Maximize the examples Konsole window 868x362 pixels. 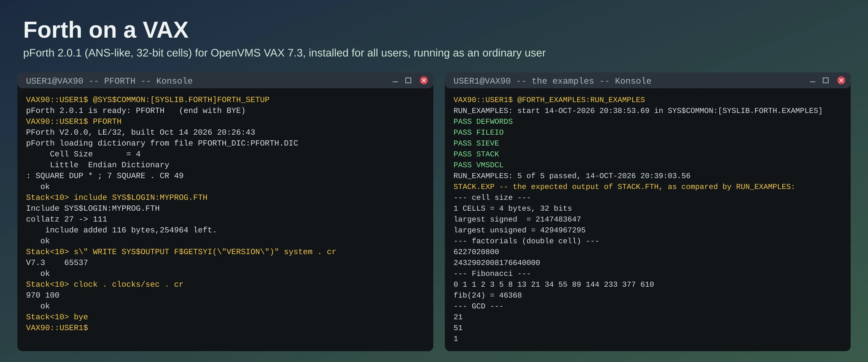[826, 80]
